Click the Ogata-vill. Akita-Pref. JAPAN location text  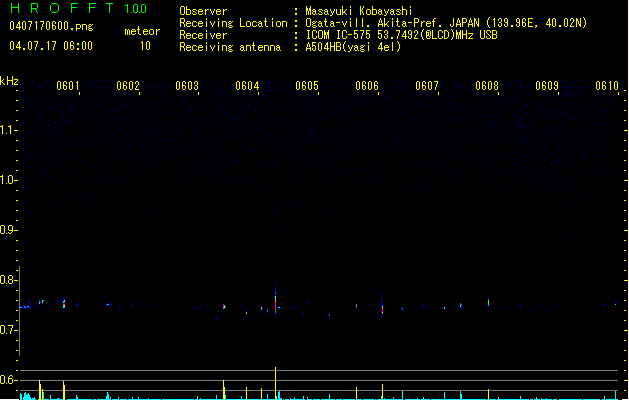(446, 23)
